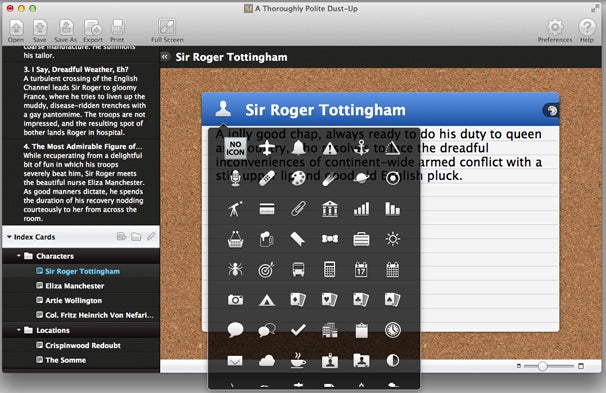Select the airplane icon in icon picker
This screenshot has height=393, width=606.
click(x=267, y=148)
